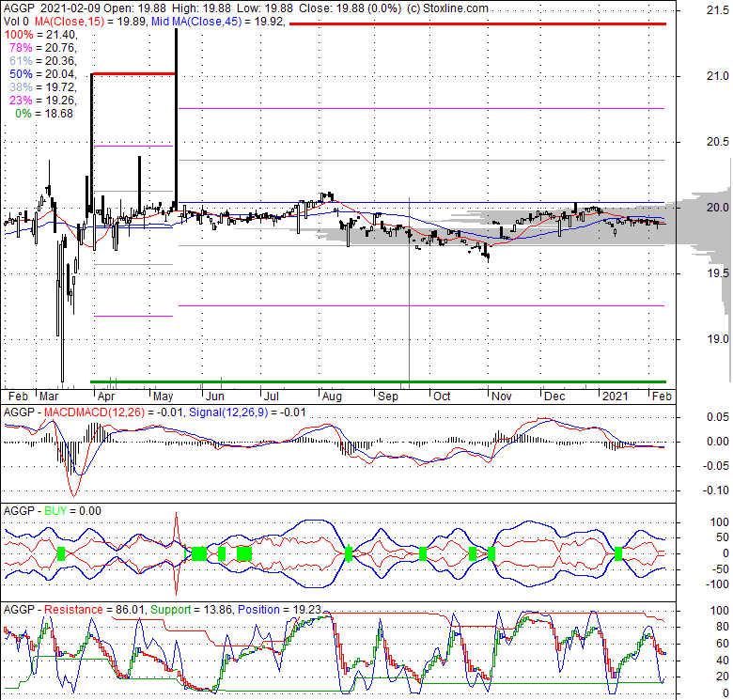Screen dimensions: 733x700
Task: Click the 'Signal(12,26,9) = -0.01' label
Action: [x=247, y=412]
